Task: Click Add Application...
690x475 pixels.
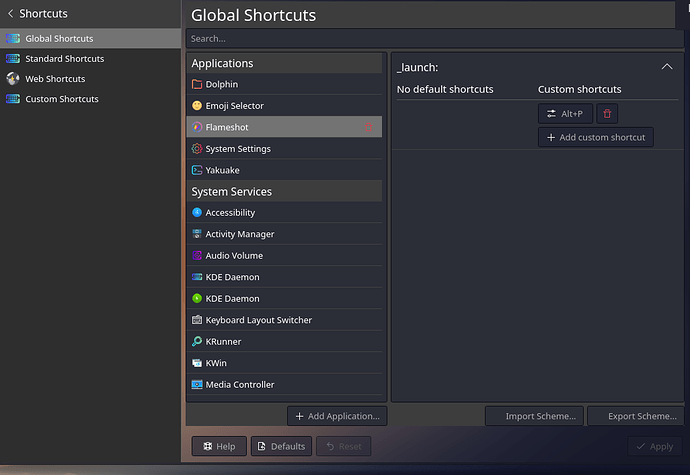Action: tap(337, 416)
